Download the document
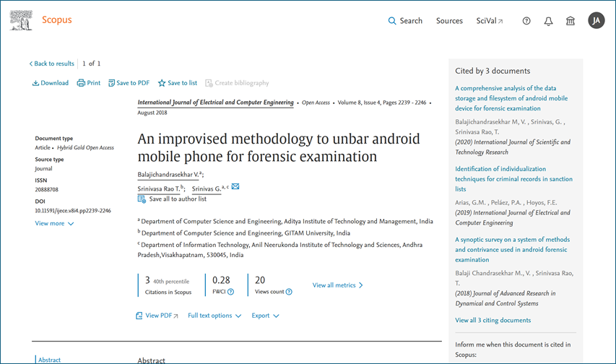This screenshot has height=364, width=616. 51,83
